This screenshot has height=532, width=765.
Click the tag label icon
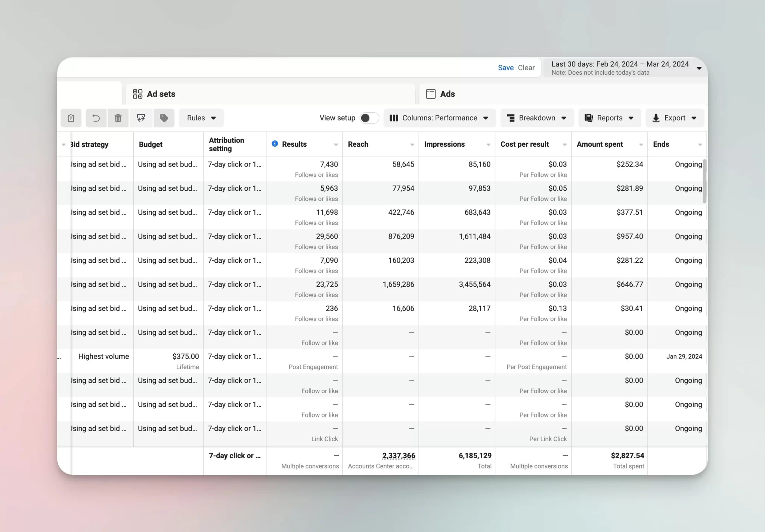pos(164,118)
